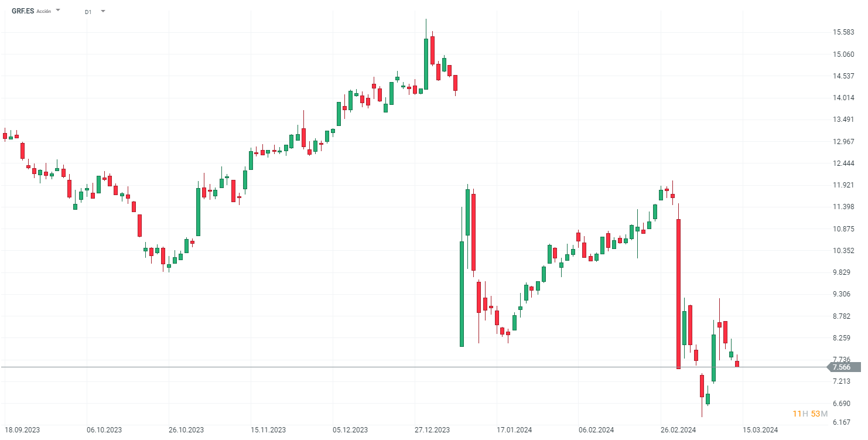The image size is (868, 440).
Task: Select the 27.12.2023 date marker
Action: pyautogui.click(x=432, y=429)
